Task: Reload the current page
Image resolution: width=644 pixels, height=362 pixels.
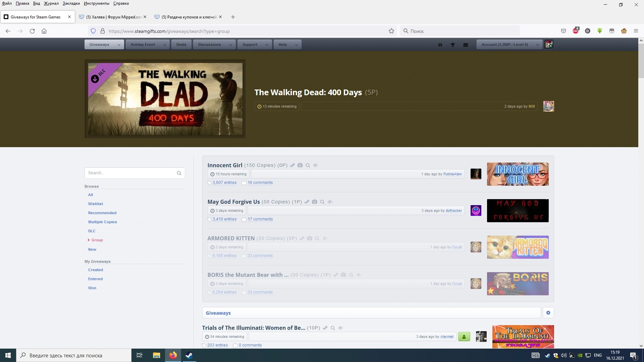Action: click(x=32, y=31)
